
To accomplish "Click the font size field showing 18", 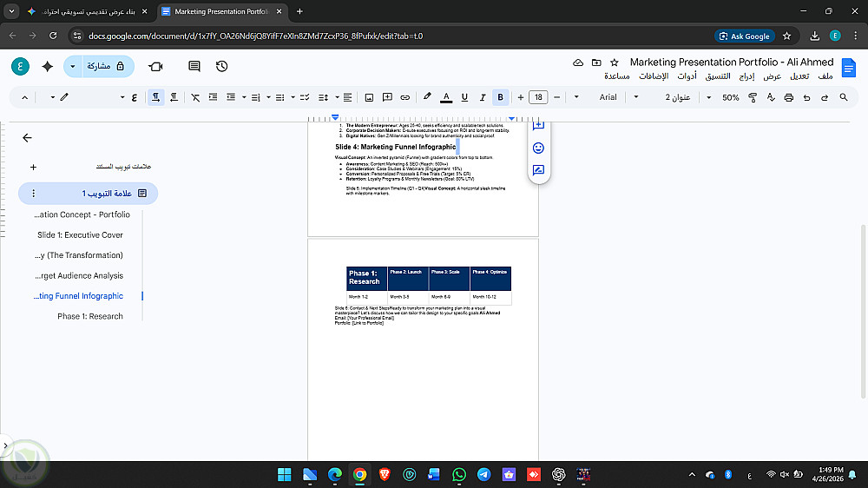I will coord(538,97).
